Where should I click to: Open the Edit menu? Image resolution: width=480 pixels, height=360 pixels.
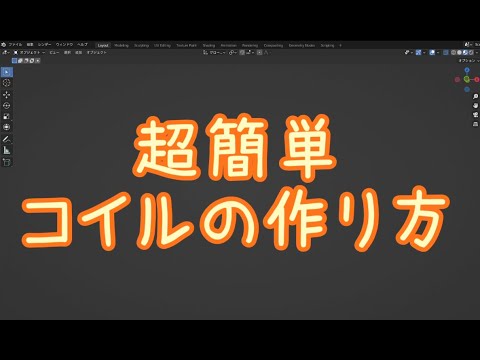30,45
